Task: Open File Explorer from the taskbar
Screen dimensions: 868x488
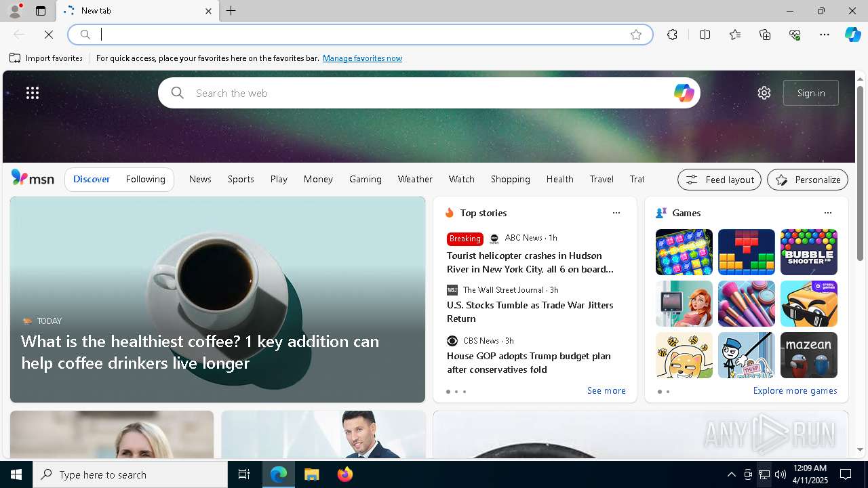Action: pyautogui.click(x=311, y=474)
